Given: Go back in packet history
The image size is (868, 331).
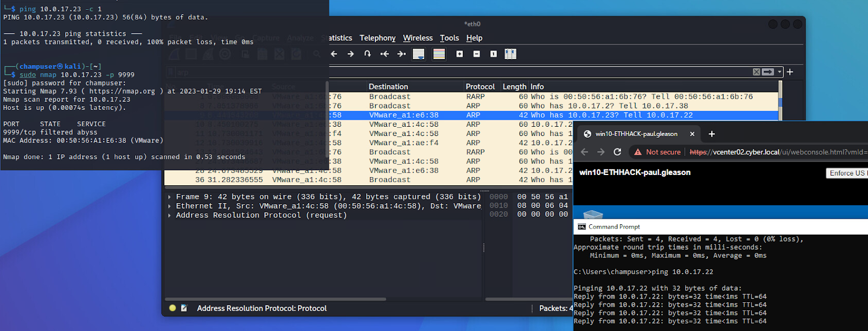Looking at the screenshot, I should click(x=334, y=54).
